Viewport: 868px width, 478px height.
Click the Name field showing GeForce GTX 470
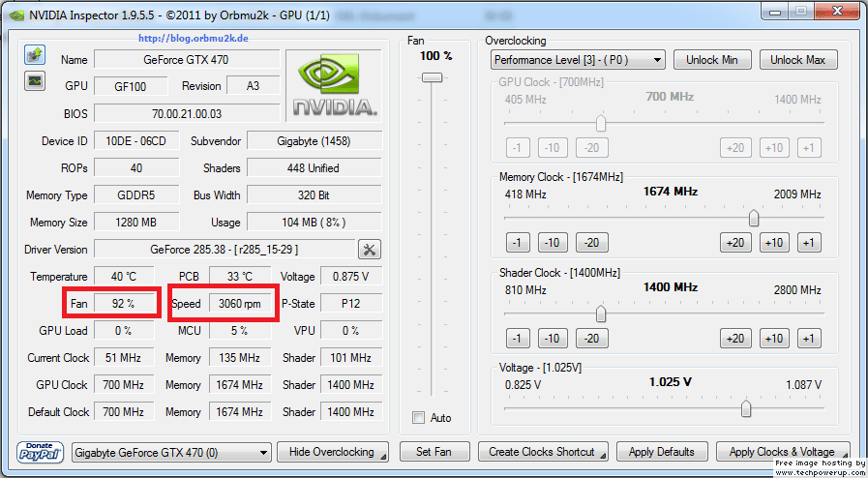click(x=186, y=59)
